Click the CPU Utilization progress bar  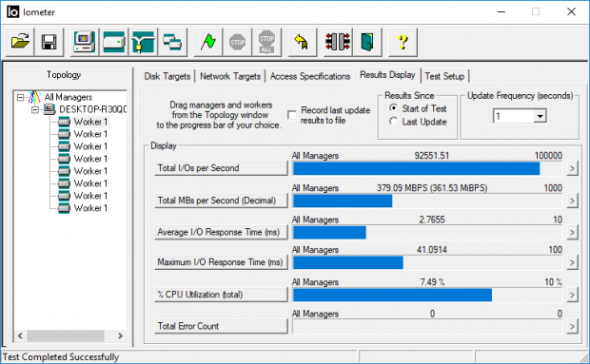[427, 295]
